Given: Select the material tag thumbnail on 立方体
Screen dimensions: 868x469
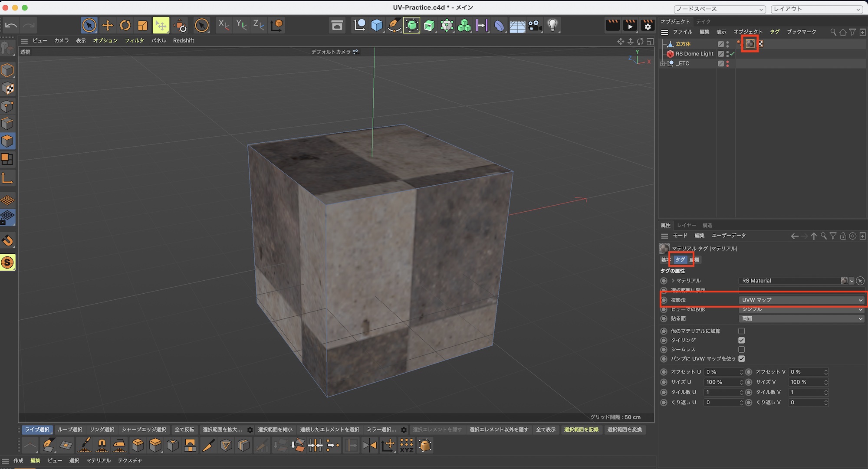Looking at the screenshot, I should click(750, 44).
